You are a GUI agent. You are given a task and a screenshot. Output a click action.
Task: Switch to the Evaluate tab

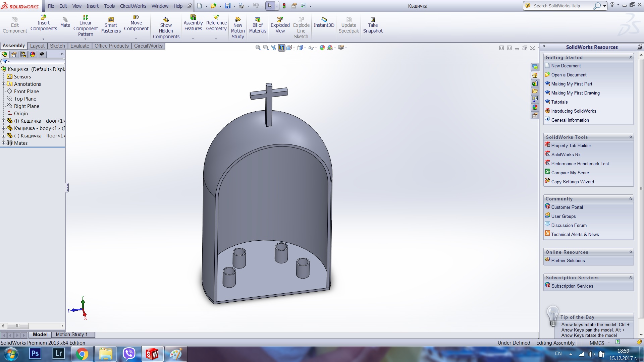tap(79, 46)
